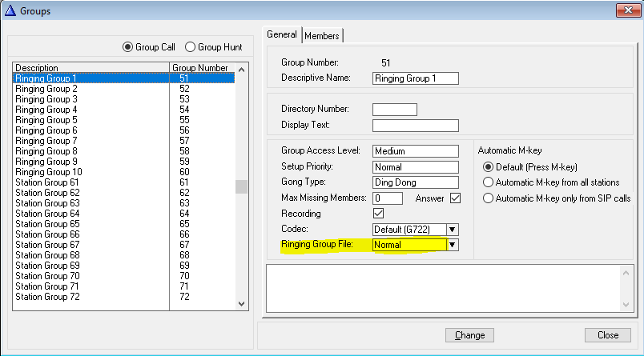Select Ringing Group 9 in list

[x=124, y=161]
